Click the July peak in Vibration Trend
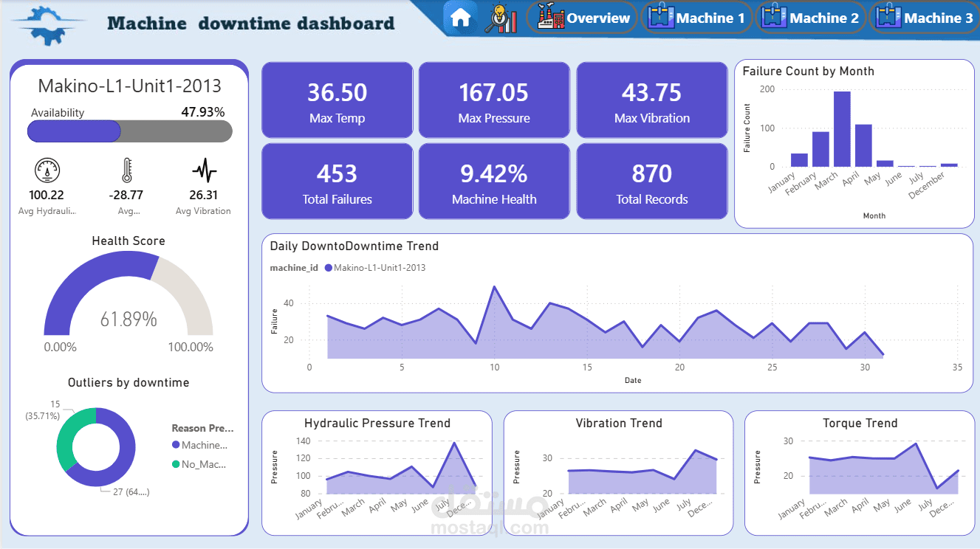Image resolution: width=980 pixels, height=549 pixels. pos(695,450)
